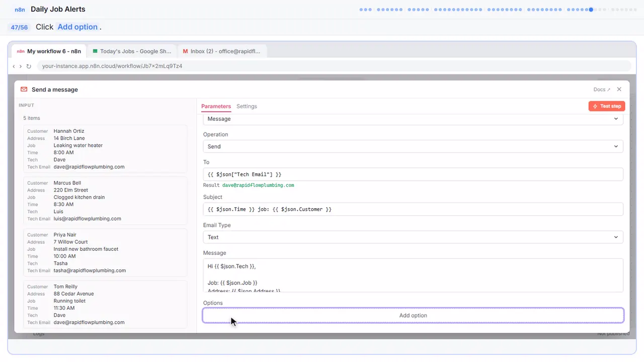644x362 pixels.
Task: Open the Docs link
Action: 602,89
